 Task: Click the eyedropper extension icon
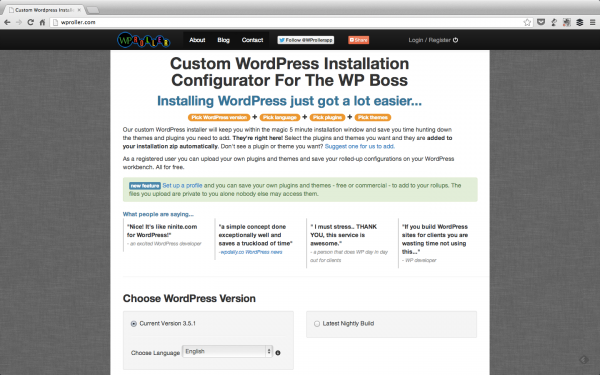coord(554,22)
